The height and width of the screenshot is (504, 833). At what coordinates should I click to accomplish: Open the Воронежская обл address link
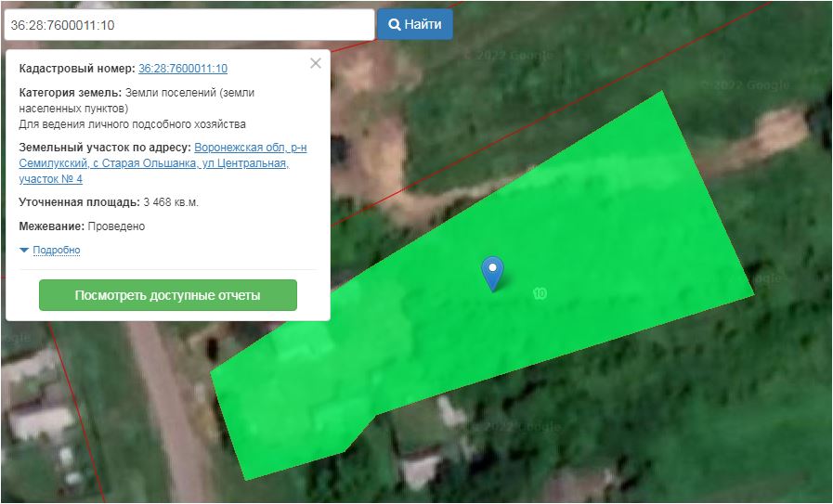(x=163, y=163)
